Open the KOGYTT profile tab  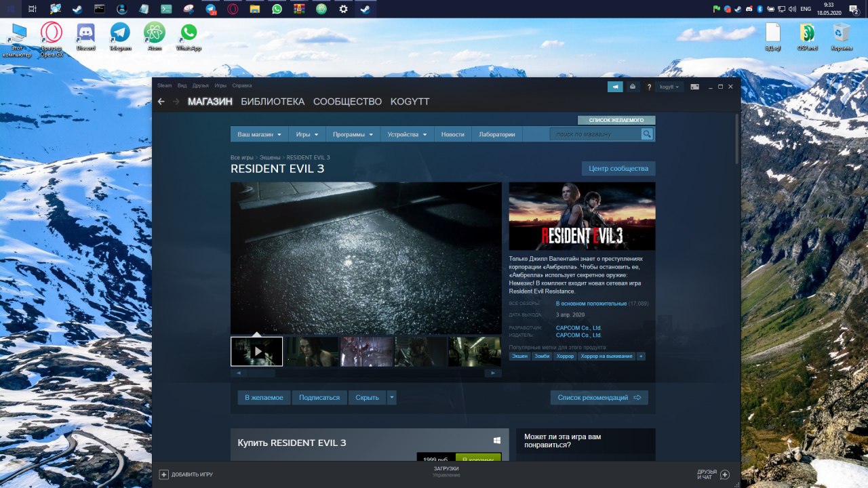410,102
